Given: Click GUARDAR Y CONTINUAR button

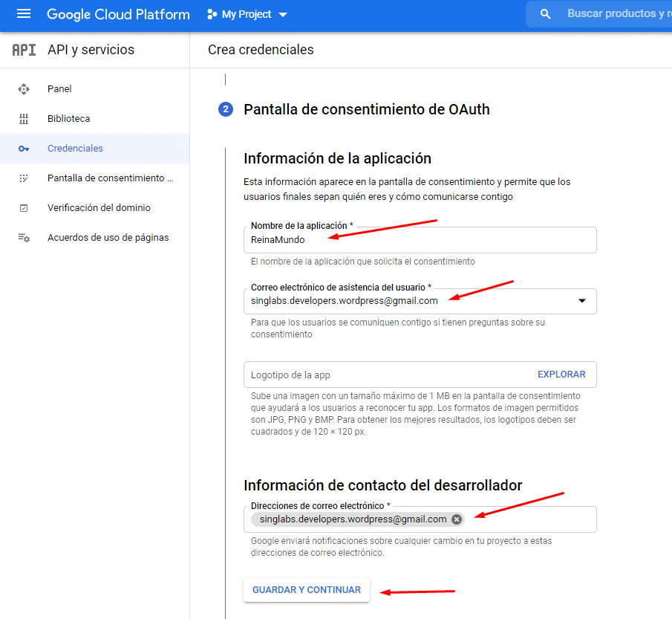Looking at the screenshot, I should click(x=307, y=590).
